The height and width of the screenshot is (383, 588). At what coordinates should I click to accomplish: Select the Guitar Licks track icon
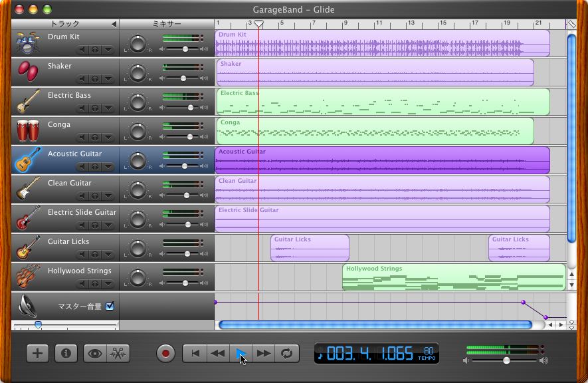click(28, 247)
